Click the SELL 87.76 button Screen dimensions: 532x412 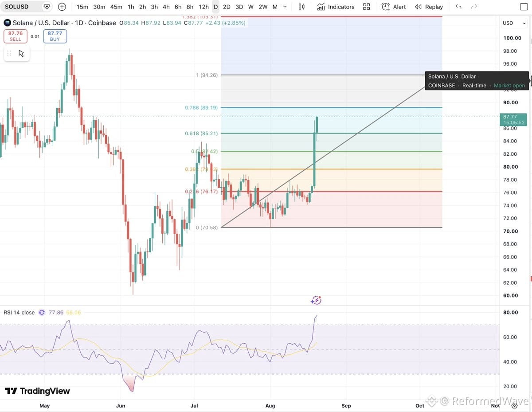coord(16,36)
